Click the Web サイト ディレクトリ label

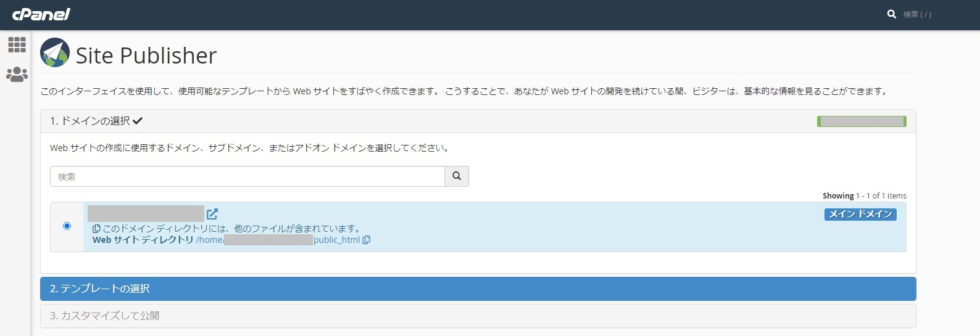[143, 240]
